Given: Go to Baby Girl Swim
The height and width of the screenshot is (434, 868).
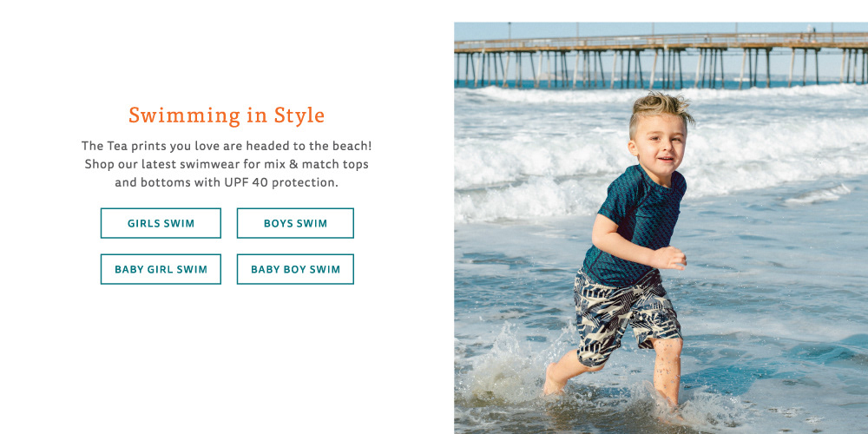Looking at the screenshot, I should pos(161,269).
